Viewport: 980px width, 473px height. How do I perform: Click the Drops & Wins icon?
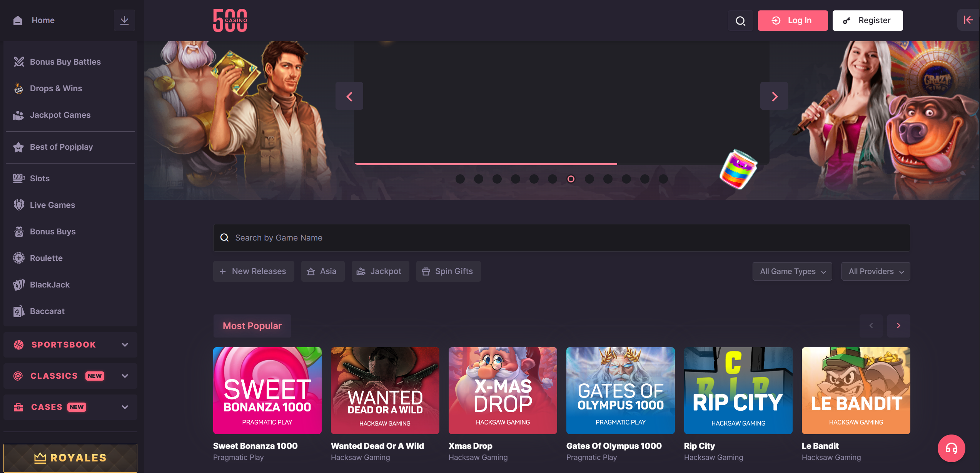click(18, 88)
